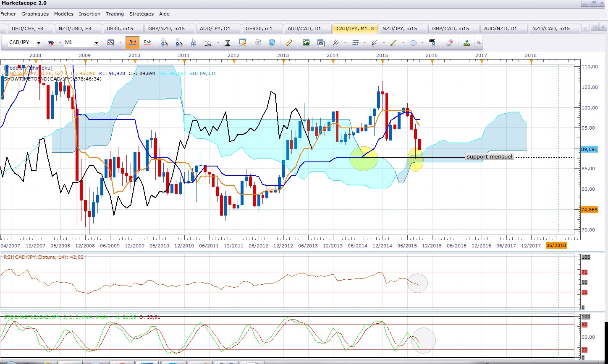Switch to the AUD/JPY, D1 tab
Viewport: 608px width, 364px height.
coord(218,29)
